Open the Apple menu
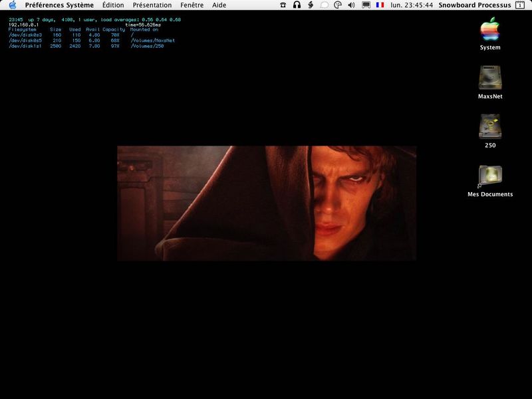532x399 pixels. pos(12,5)
